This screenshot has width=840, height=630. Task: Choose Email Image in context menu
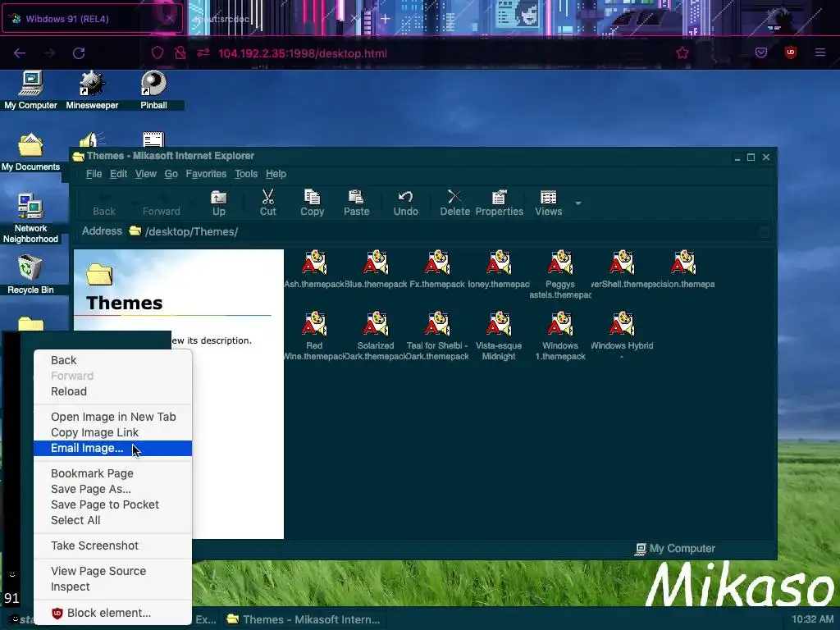click(x=112, y=448)
